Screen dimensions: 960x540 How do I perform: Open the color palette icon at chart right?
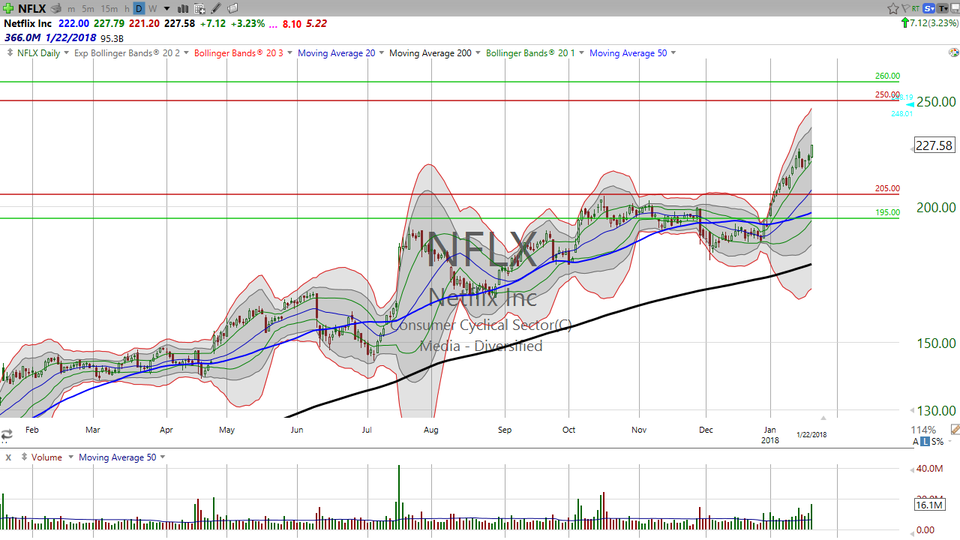pyautogui.click(x=954, y=53)
